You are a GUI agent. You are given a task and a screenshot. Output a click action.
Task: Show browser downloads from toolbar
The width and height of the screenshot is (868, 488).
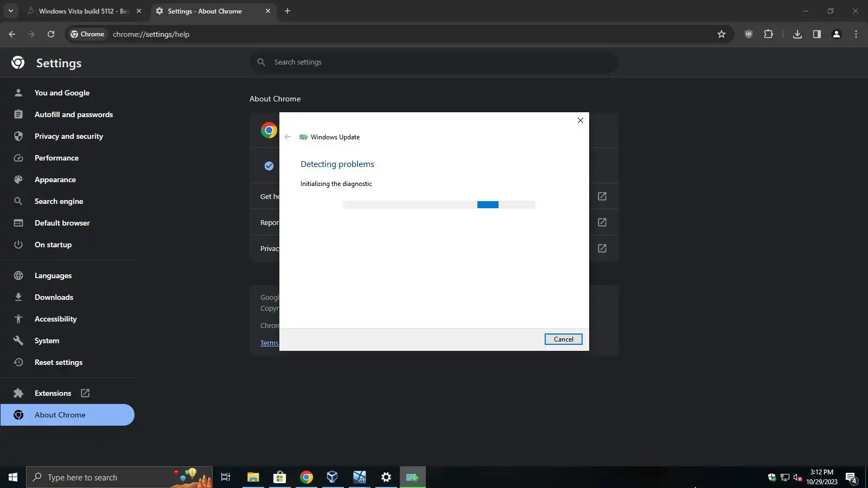point(797,34)
